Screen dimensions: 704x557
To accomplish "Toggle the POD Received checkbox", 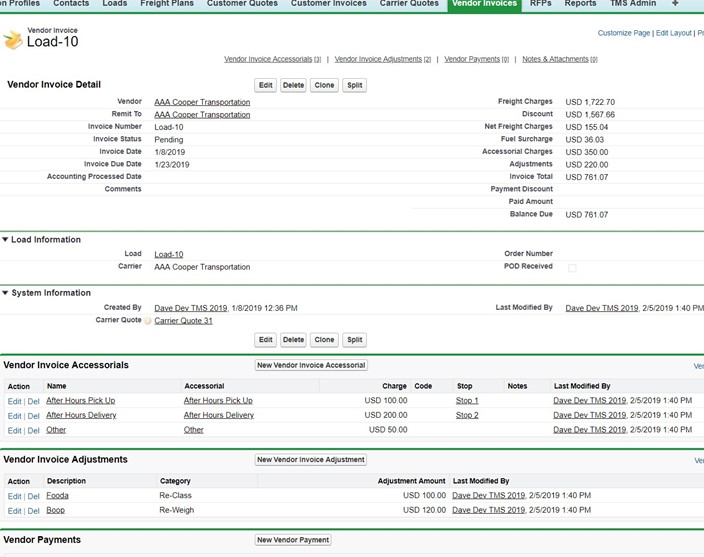I will pos(572,268).
